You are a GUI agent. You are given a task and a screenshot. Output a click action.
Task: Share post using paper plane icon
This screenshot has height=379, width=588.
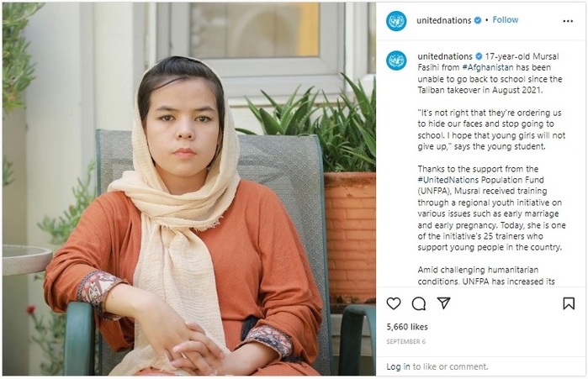pyautogui.click(x=443, y=303)
